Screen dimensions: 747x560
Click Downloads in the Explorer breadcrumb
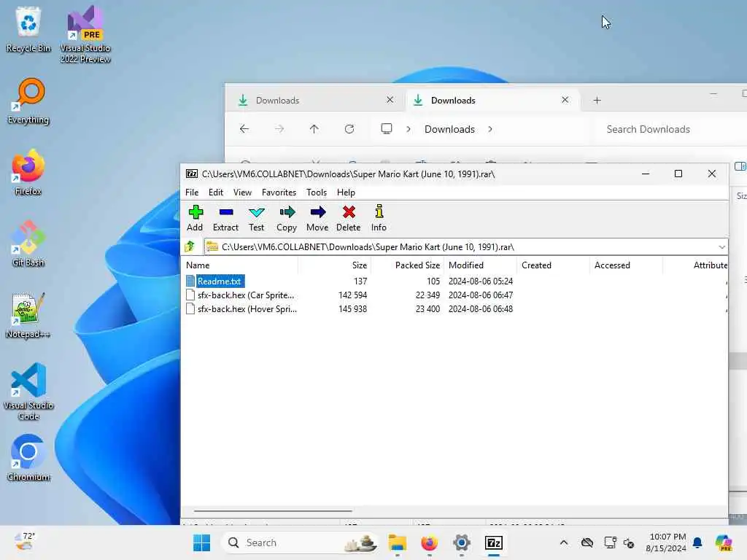point(449,129)
